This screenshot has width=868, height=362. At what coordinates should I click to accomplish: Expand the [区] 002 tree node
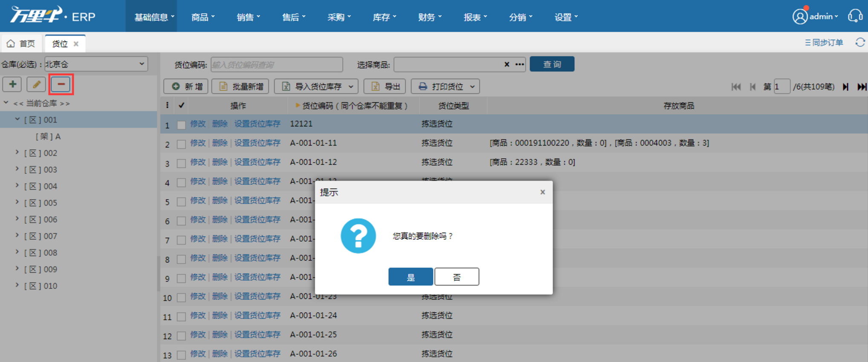[17, 152]
